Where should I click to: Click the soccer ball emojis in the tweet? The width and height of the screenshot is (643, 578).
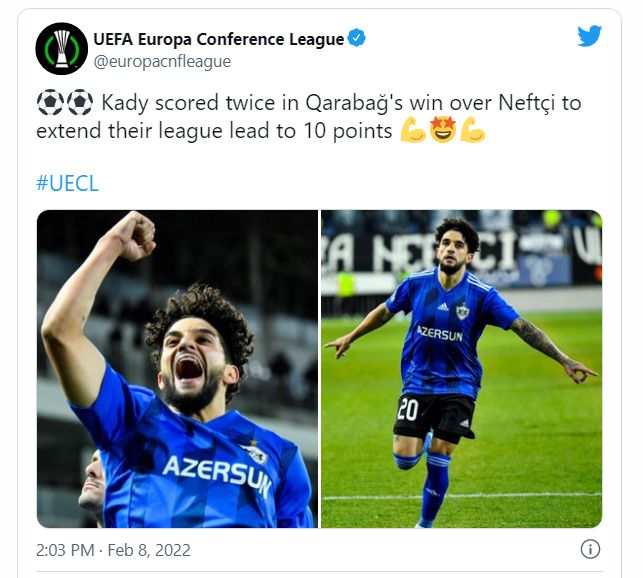tap(65, 102)
